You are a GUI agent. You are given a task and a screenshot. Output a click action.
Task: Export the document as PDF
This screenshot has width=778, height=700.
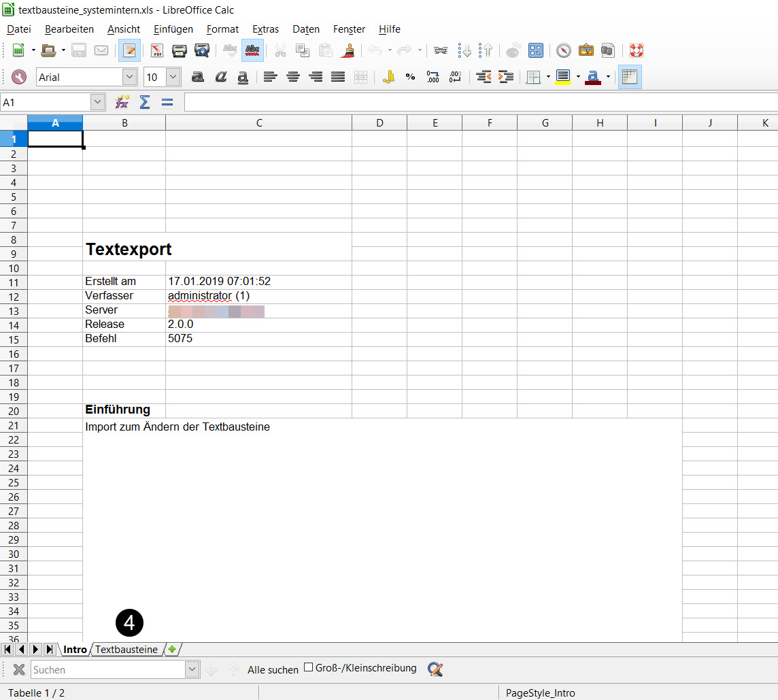pyautogui.click(x=157, y=50)
